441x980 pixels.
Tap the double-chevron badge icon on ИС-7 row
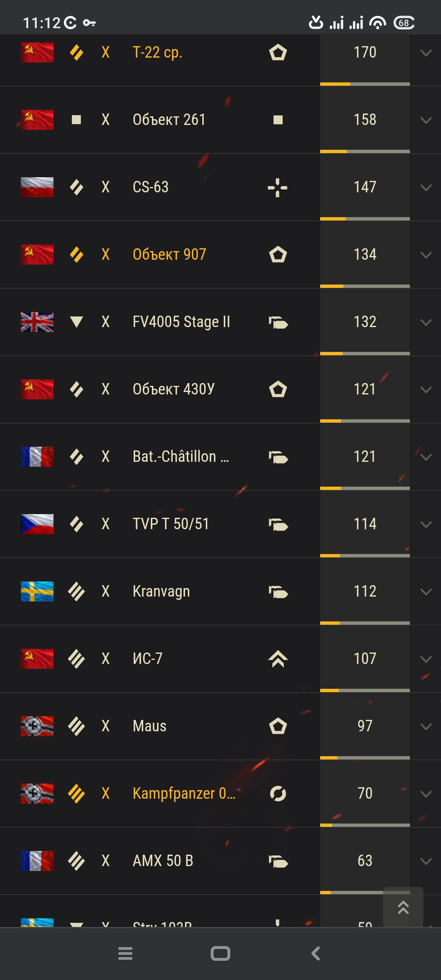click(278, 659)
